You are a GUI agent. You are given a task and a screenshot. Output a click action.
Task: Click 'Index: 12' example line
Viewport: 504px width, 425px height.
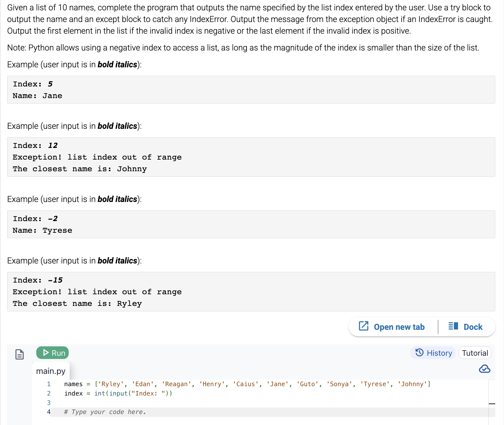click(35, 146)
